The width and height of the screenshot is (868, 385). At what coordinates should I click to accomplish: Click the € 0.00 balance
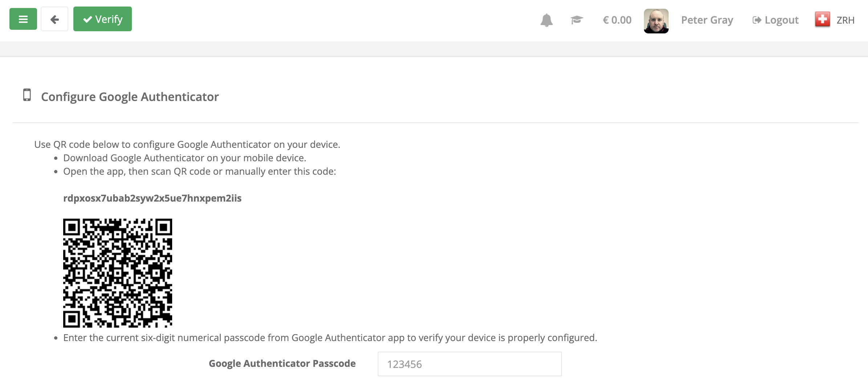617,20
